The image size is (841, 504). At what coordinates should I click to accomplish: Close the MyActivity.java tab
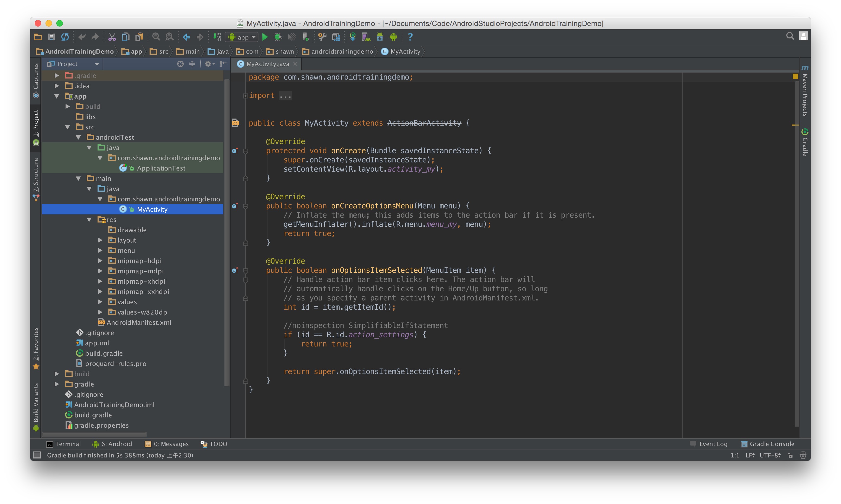(295, 64)
